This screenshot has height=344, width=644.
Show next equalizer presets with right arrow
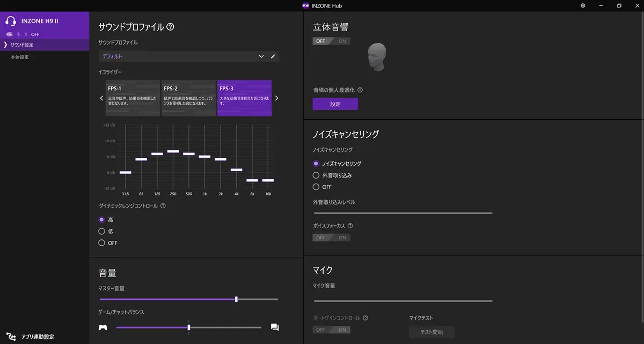tap(277, 98)
